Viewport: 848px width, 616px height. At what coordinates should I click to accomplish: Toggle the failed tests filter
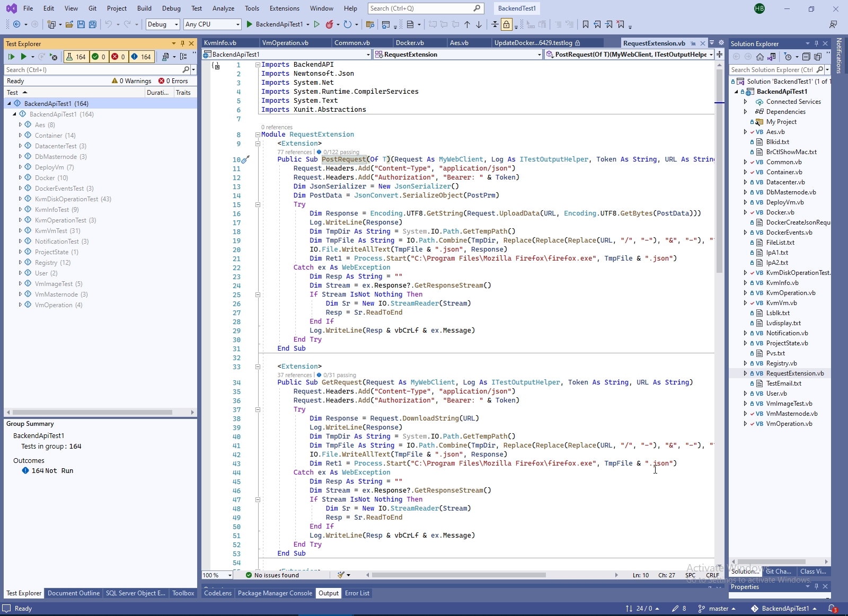[118, 57]
